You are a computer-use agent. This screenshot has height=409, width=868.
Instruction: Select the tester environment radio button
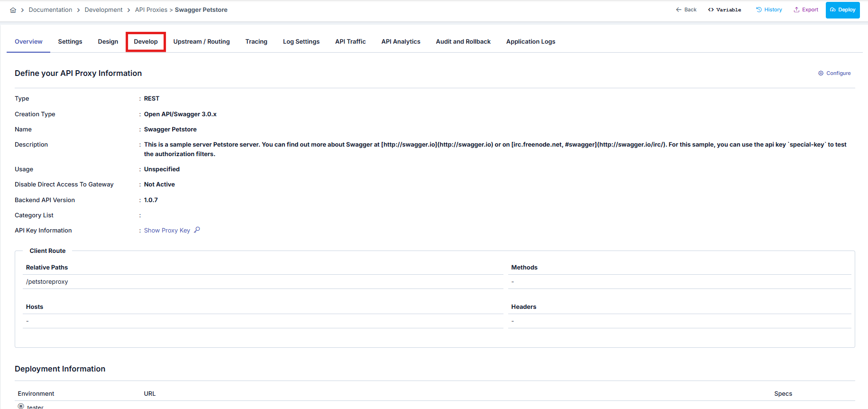pyautogui.click(x=21, y=406)
